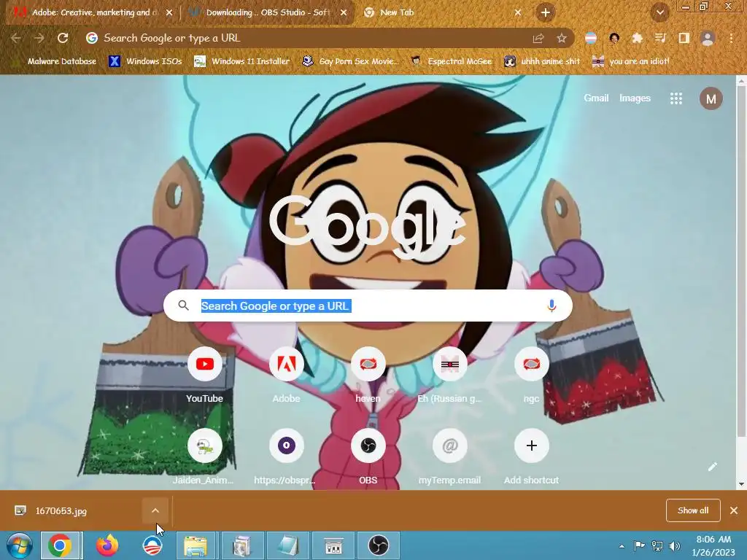Close the Adobe tab

pos(169,13)
